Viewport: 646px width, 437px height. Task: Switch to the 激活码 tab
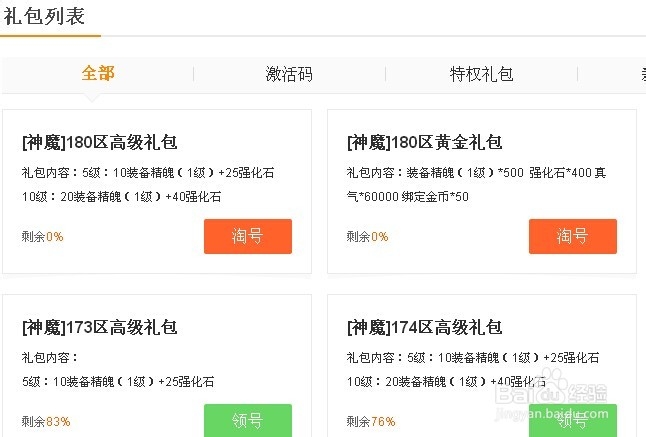click(289, 74)
